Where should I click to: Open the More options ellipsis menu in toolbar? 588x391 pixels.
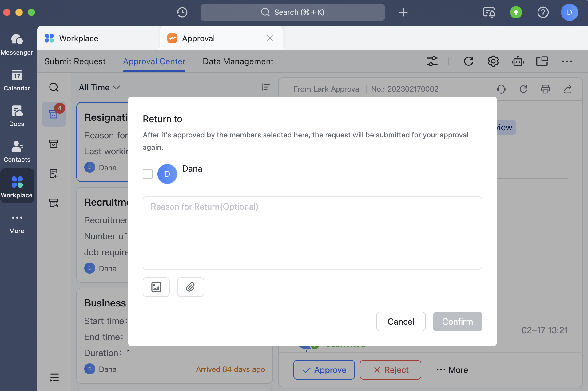point(567,61)
